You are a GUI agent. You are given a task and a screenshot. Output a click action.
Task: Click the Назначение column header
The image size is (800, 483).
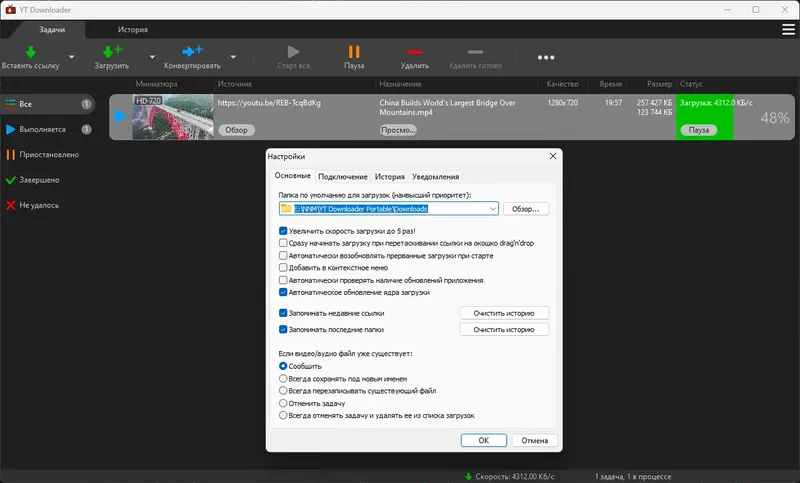pos(401,84)
